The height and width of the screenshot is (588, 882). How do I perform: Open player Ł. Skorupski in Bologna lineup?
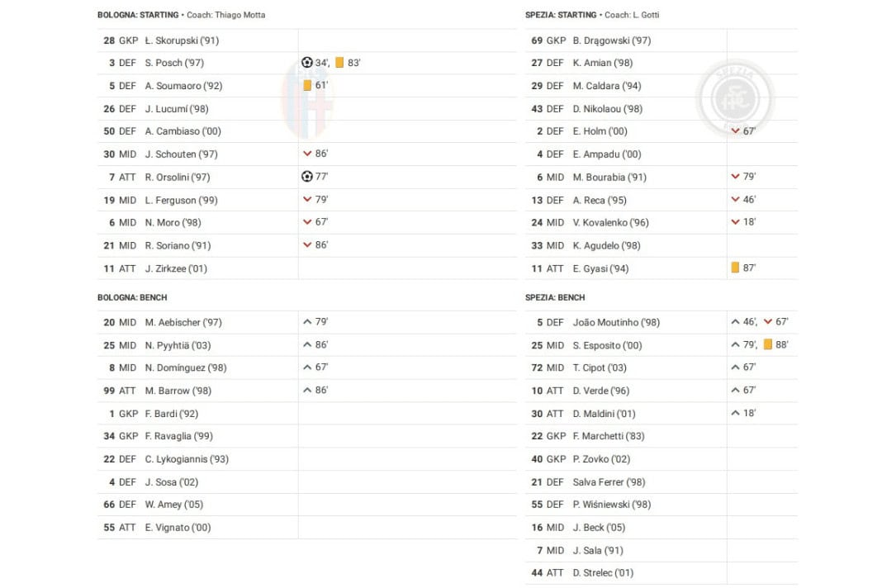tap(182, 40)
